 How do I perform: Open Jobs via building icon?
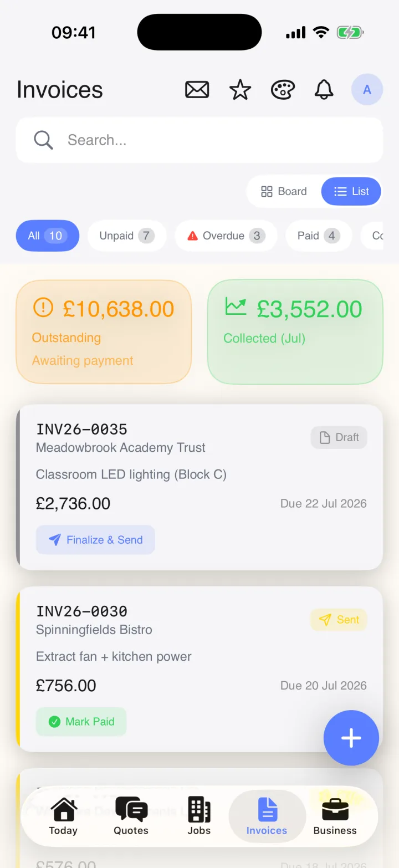point(199,816)
